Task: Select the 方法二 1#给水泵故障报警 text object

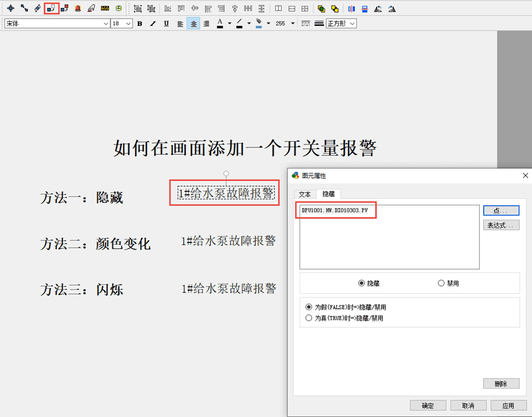Action: pyautogui.click(x=228, y=241)
